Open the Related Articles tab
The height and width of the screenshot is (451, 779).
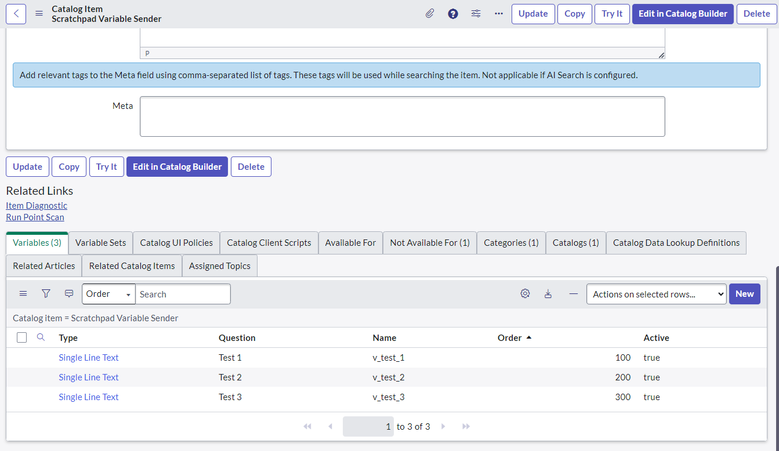(44, 266)
